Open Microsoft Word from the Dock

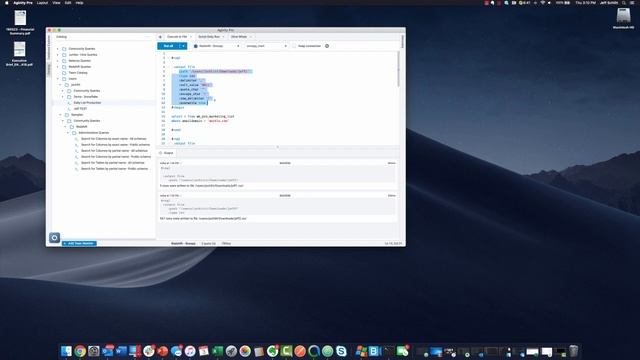tap(121, 351)
